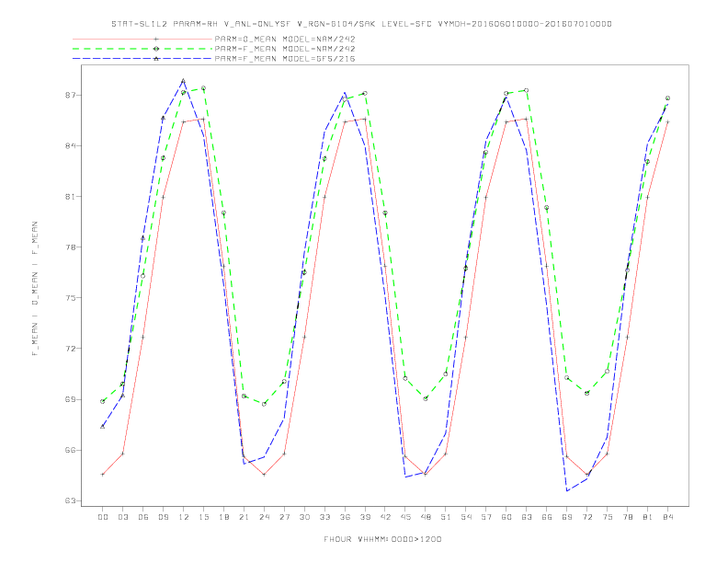
Task: Click x-axis tick label 15
Action: (203, 517)
